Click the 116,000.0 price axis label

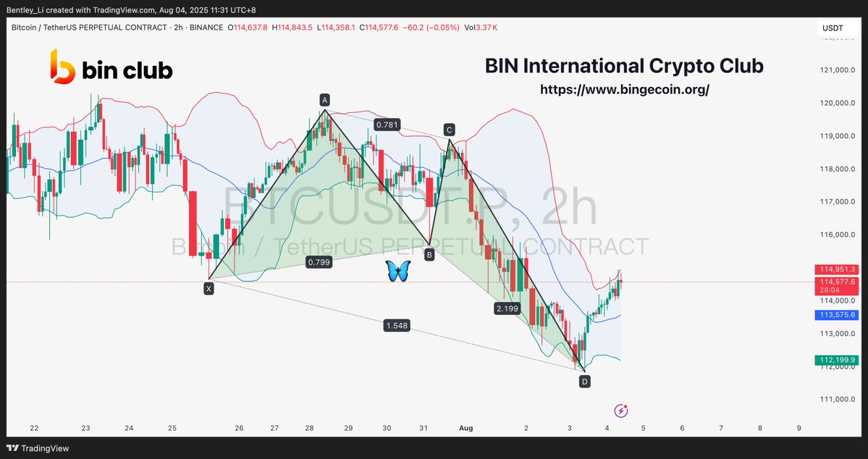pos(836,235)
